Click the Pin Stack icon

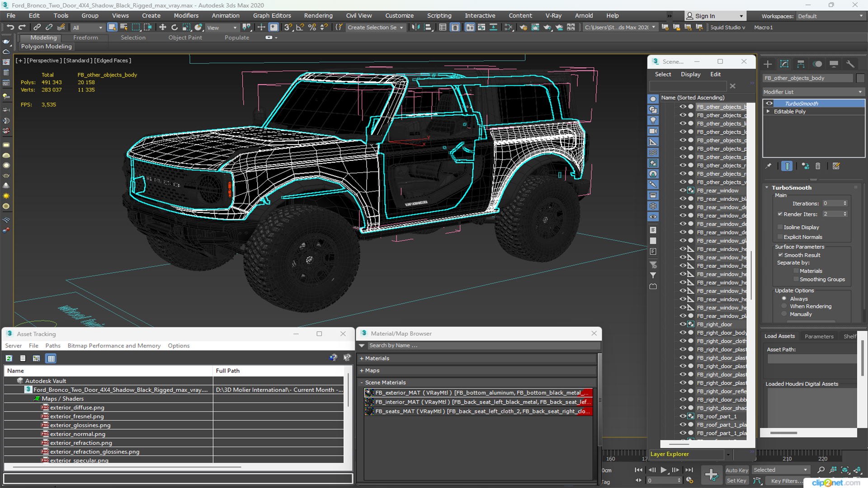(769, 166)
